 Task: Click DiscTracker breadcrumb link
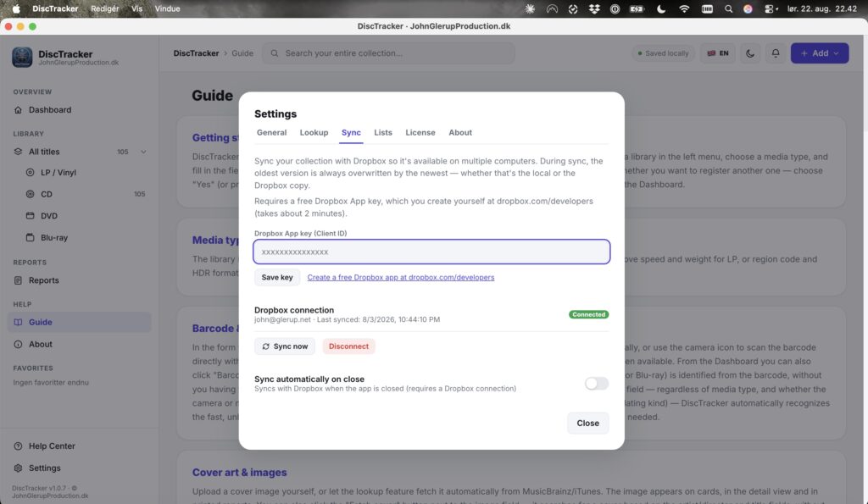pyautogui.click(x=196, y=53)
